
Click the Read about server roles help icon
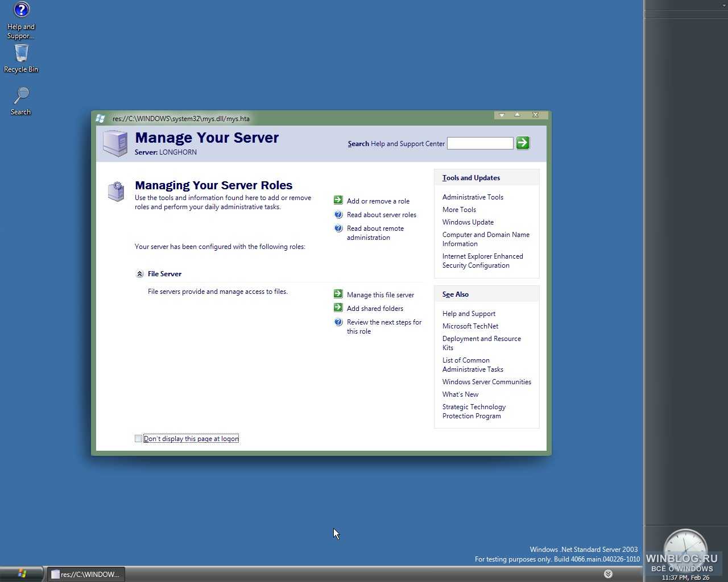(338, 214)
